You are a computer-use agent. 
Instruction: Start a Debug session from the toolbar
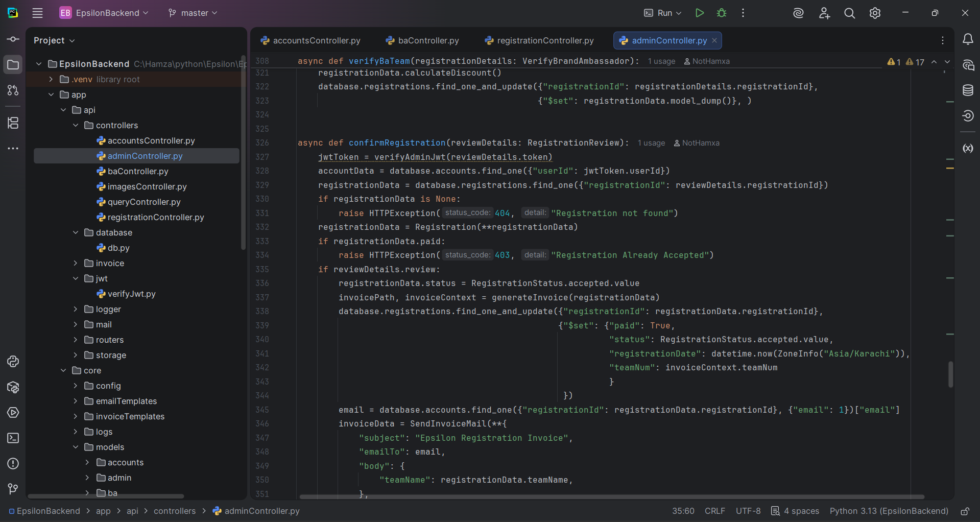point(722,13)
